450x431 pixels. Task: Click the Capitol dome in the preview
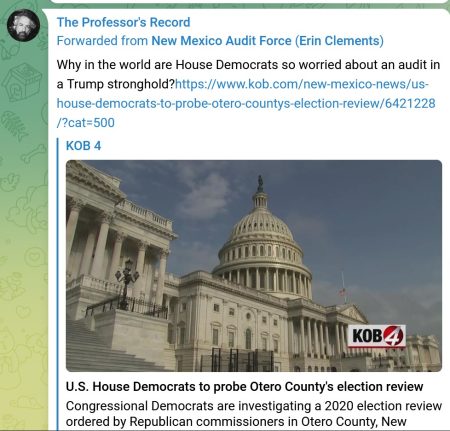pyautogui.click(x=261, y=230)
